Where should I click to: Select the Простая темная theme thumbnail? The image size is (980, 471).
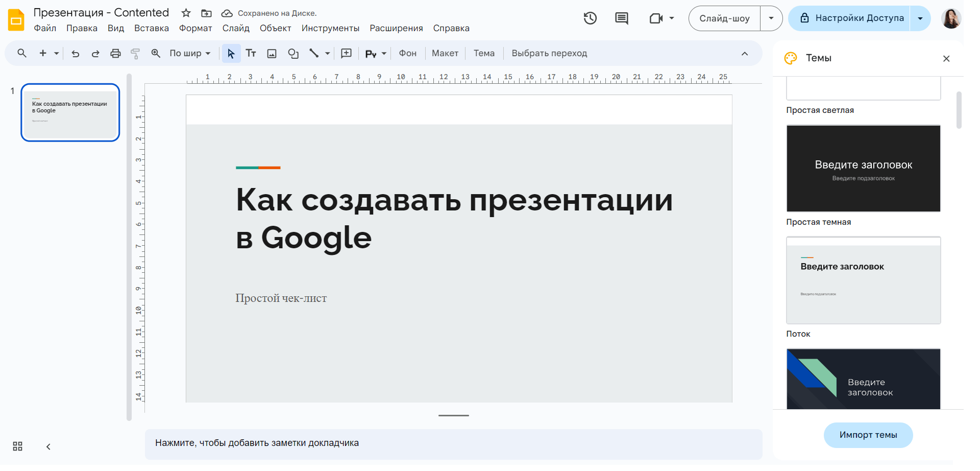point(864,169)
